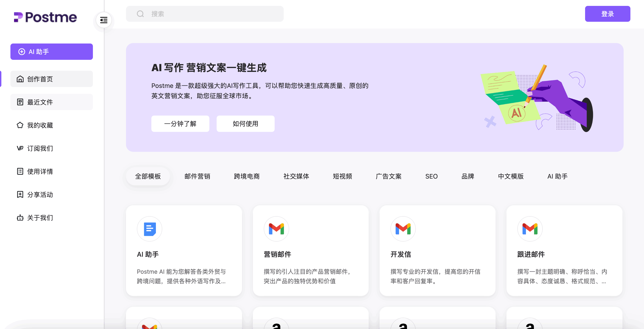Image resolution: width=644 pixels, height=329 pixels.
Task: Collapse the sidebar with the toggle icon
Action: (x=104, y=20)
